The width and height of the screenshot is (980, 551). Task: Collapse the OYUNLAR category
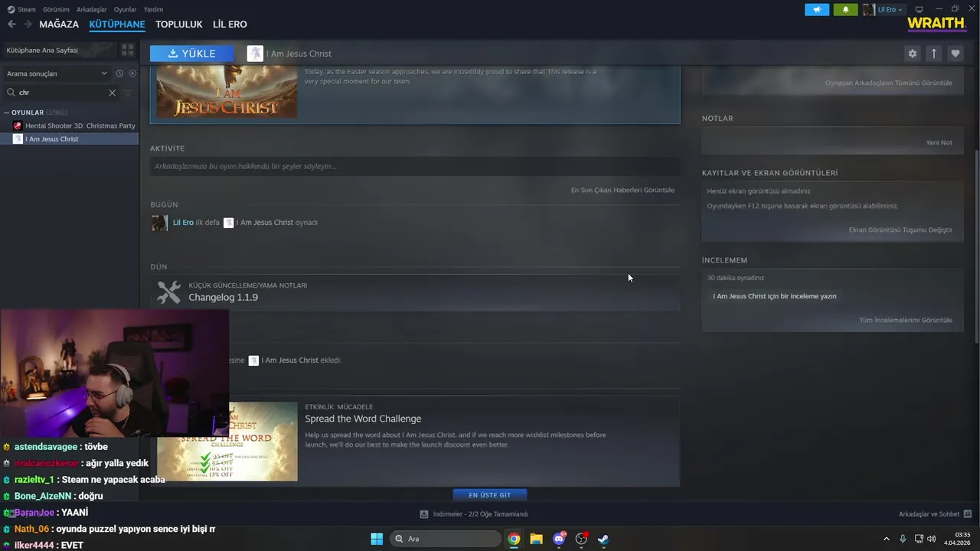pos(6,112)
